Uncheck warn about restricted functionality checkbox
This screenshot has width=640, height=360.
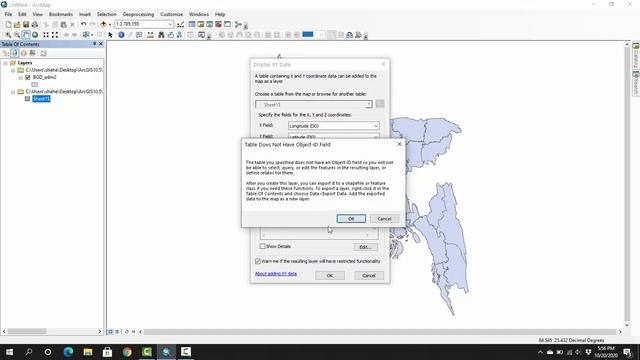[258, 261]
